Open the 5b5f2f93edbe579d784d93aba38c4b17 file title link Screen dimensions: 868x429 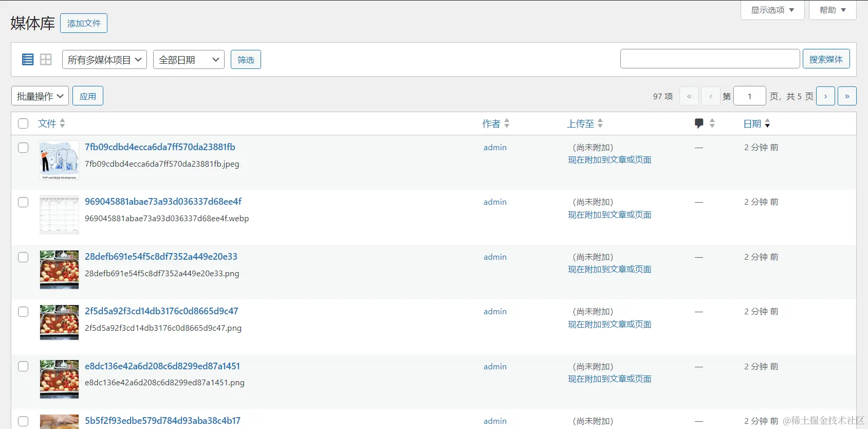(x=162, y=421)
